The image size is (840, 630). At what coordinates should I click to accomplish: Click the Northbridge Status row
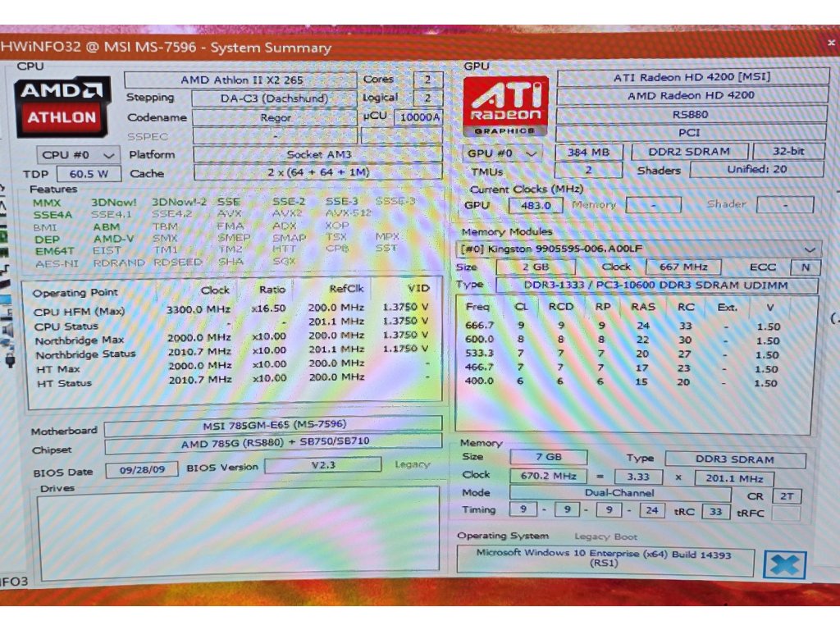point(231,352)
